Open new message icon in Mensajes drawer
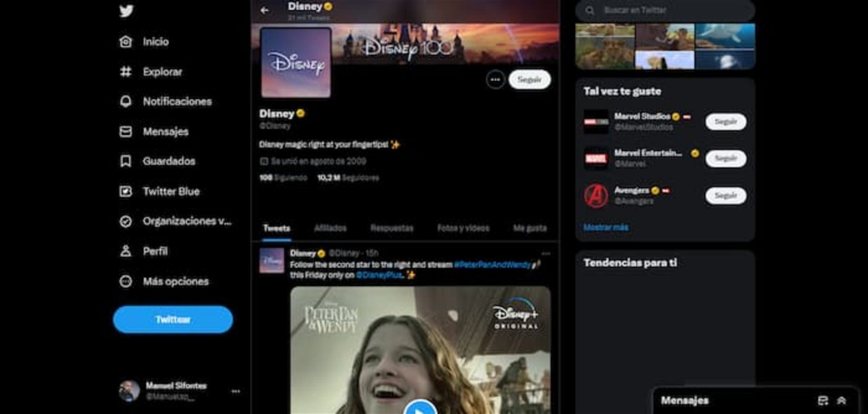Viewport: 868px width, 414px height. point(823,400)
